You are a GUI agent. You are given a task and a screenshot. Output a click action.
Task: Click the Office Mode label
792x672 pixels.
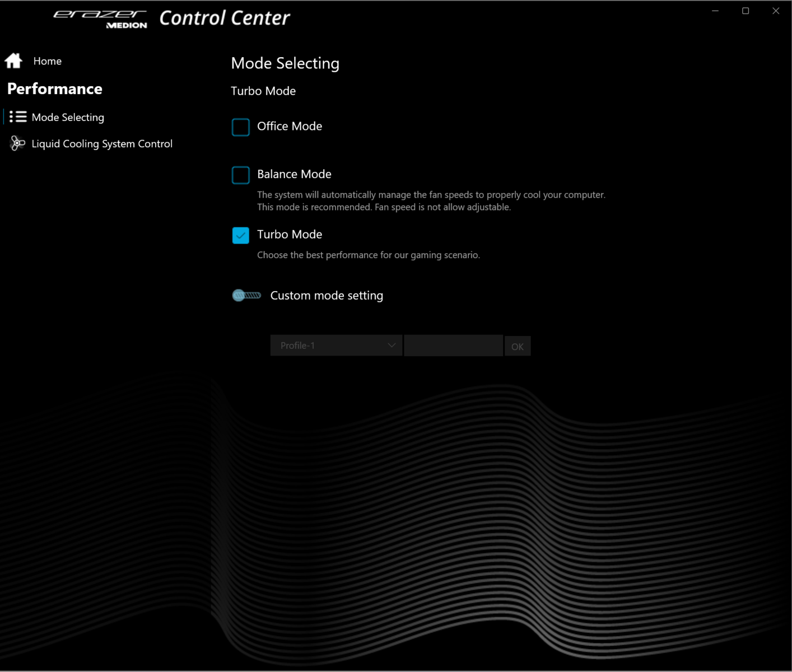[x=290, y=126]
